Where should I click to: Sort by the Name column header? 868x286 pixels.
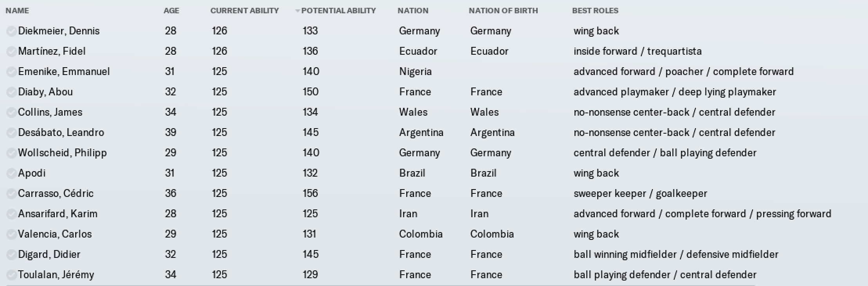tap(17, 11)
